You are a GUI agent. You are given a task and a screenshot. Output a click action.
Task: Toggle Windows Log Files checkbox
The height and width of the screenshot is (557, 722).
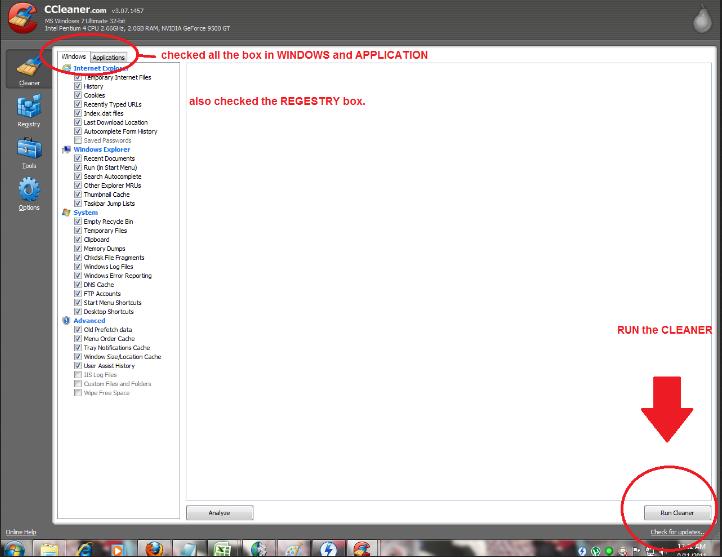click(78, 267)
